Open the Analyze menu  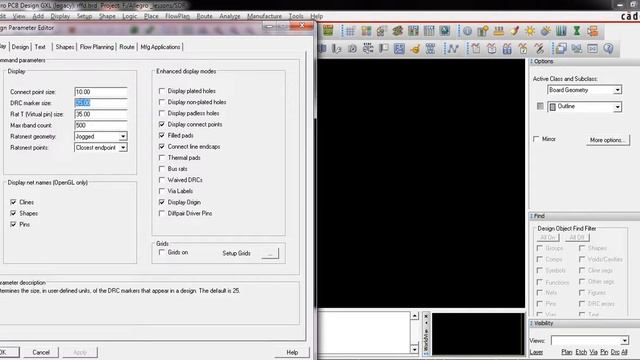pos(230,16)
